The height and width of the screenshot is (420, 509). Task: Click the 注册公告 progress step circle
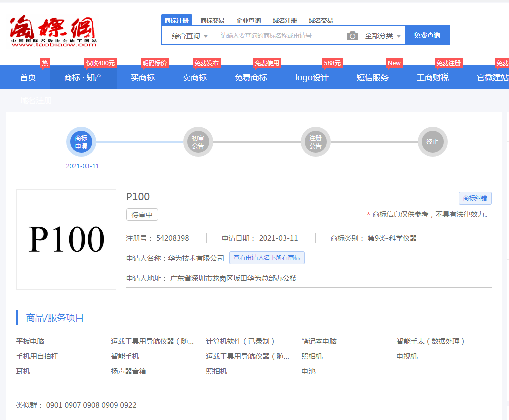[315, 142]
